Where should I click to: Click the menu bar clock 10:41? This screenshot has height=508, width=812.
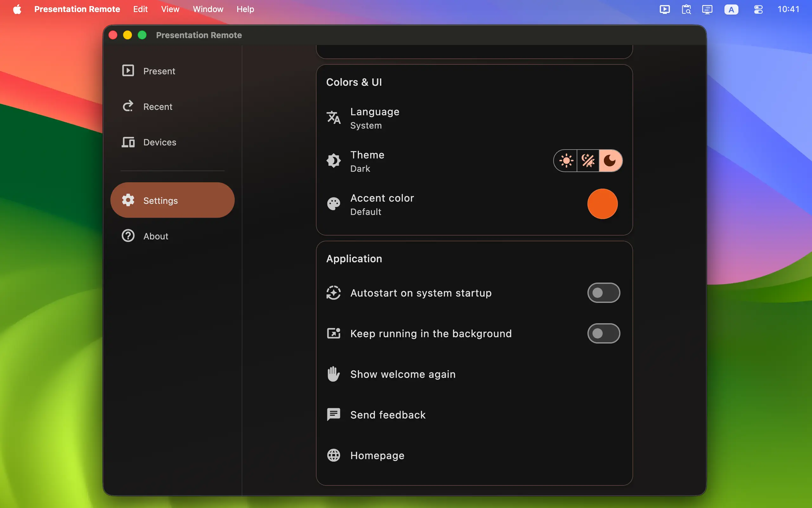(789, 9)
